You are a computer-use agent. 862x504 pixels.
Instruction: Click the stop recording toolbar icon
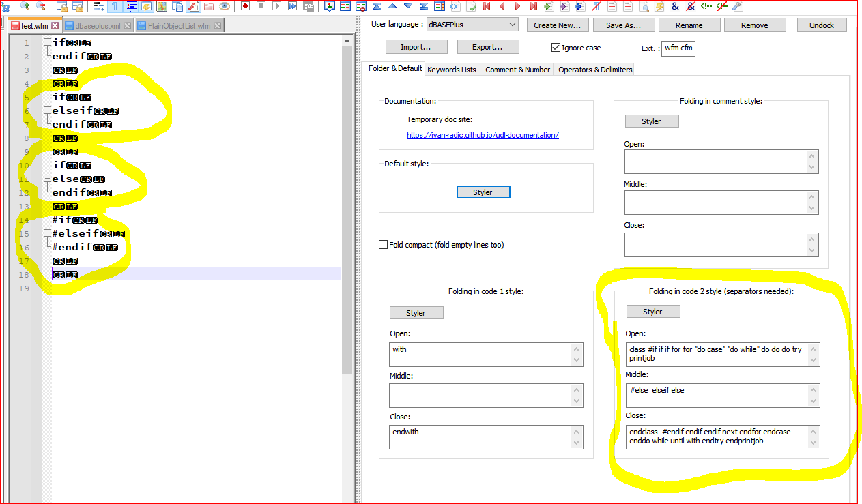261,6
